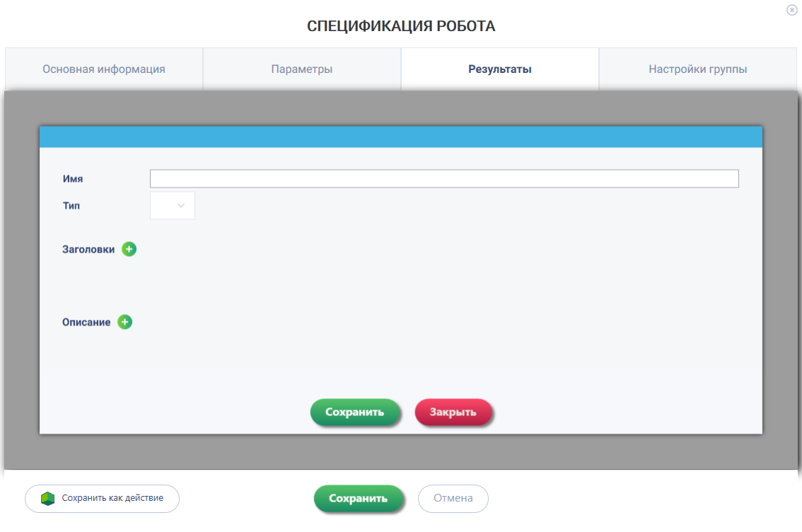The width and height of the screenshot is (802, 532).
Task: Click the bottom Сохранить button in the dialog footer
Action: (358, 498)
